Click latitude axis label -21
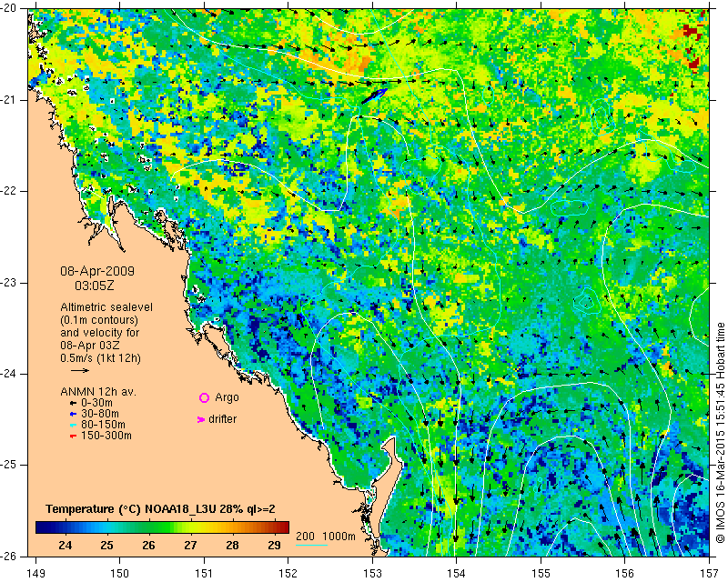The image size is (728, 582). (x=9, y=100)
